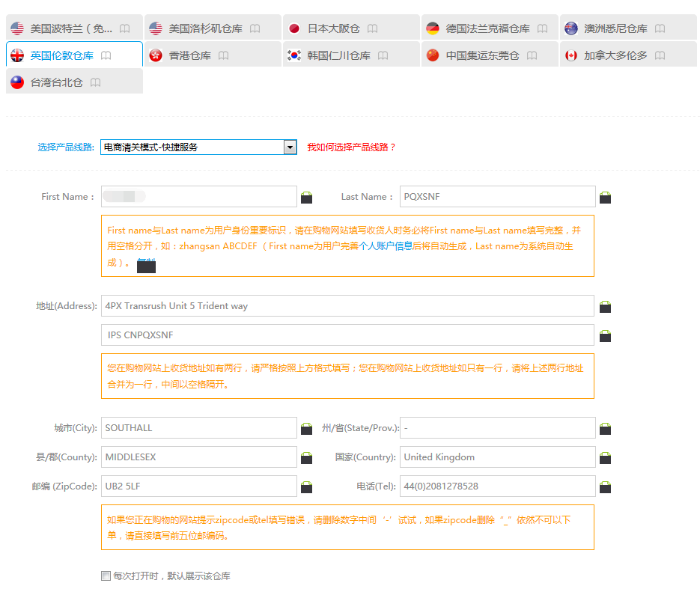This screenshot has width=700, height=592.
Task: Copy the city SOUTHALL using its icon
Action: [306, 429]
